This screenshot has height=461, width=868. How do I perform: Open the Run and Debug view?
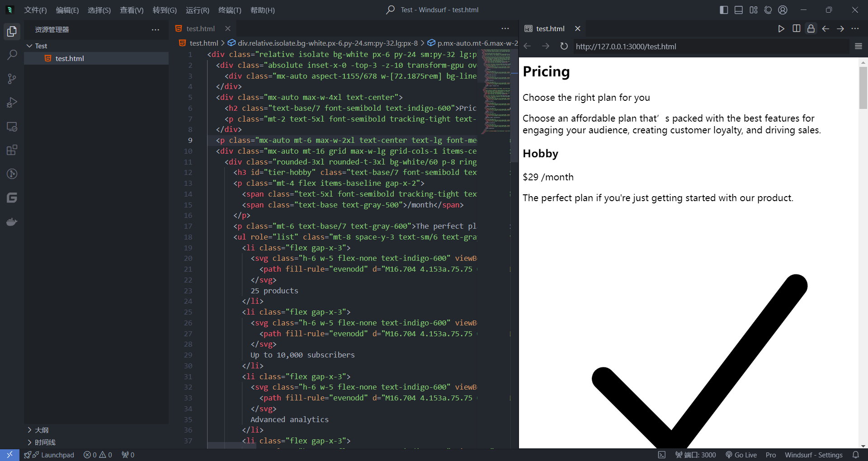coord(12,103)
